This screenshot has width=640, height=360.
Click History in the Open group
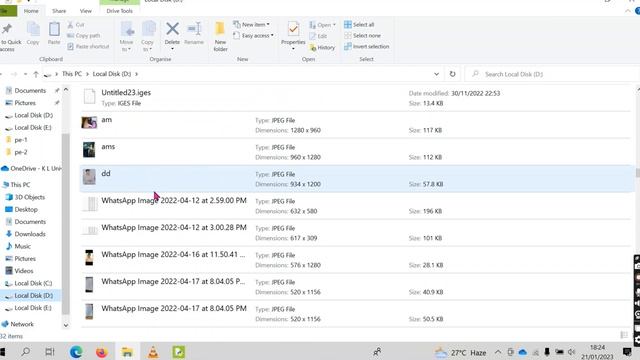322,48
